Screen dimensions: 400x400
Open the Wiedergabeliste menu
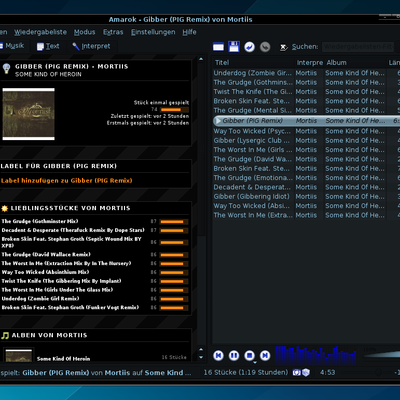(40, 32)
